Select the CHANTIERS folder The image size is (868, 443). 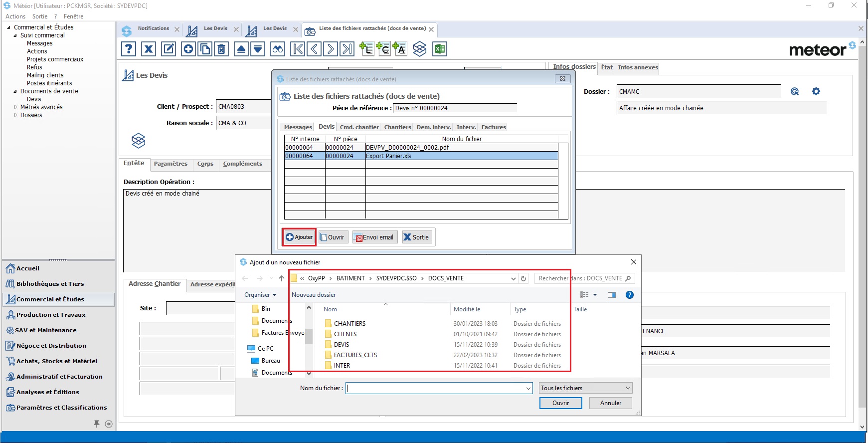(x=349, y=324)
